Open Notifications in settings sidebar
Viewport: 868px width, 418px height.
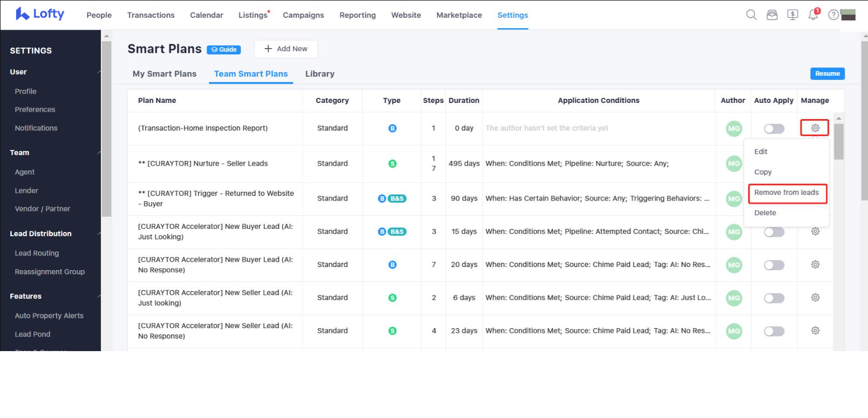(x=36, y=128)
